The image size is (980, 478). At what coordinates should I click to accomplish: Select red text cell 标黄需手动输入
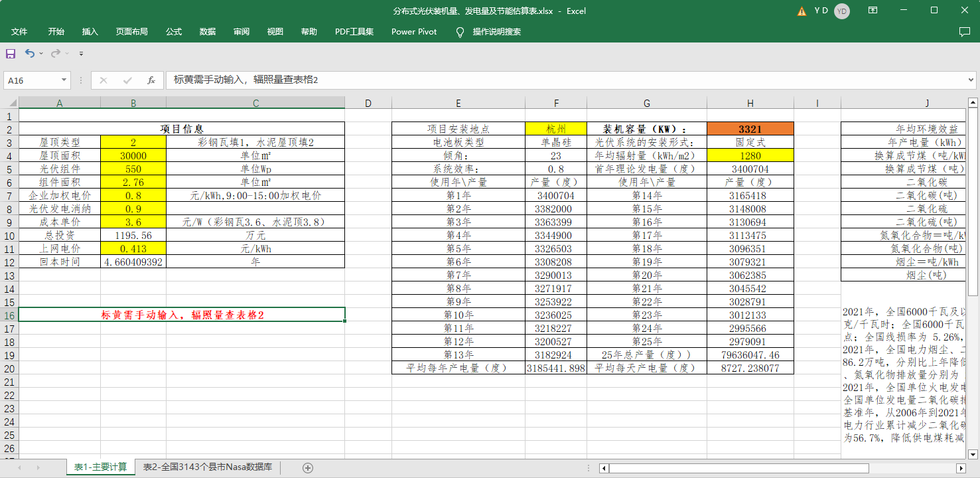pos(182,315)
